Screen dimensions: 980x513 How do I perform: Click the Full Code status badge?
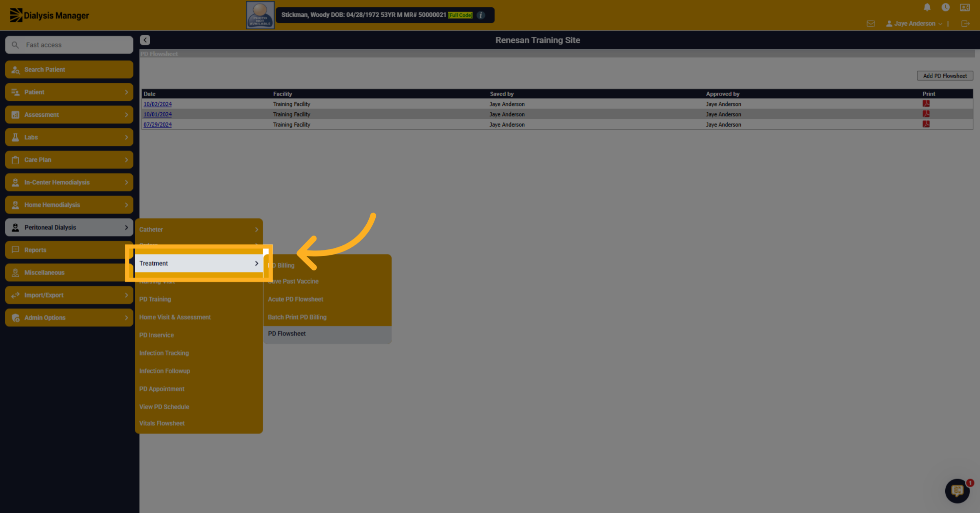pos(460,15)
